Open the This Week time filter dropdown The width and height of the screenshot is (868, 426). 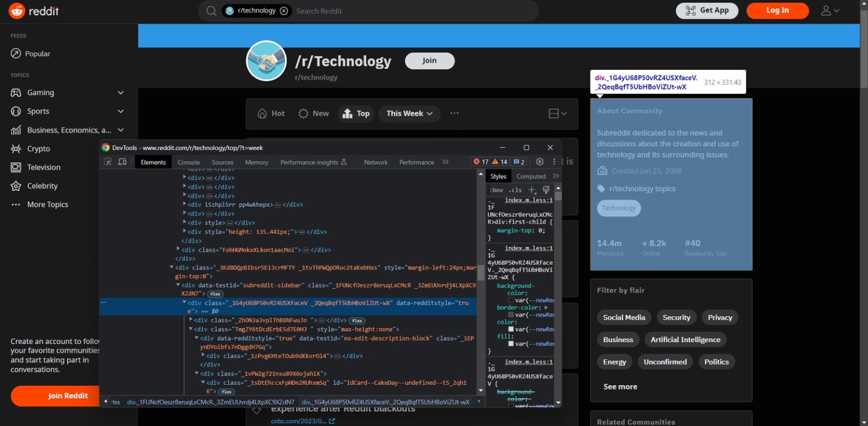click(409, 114)
